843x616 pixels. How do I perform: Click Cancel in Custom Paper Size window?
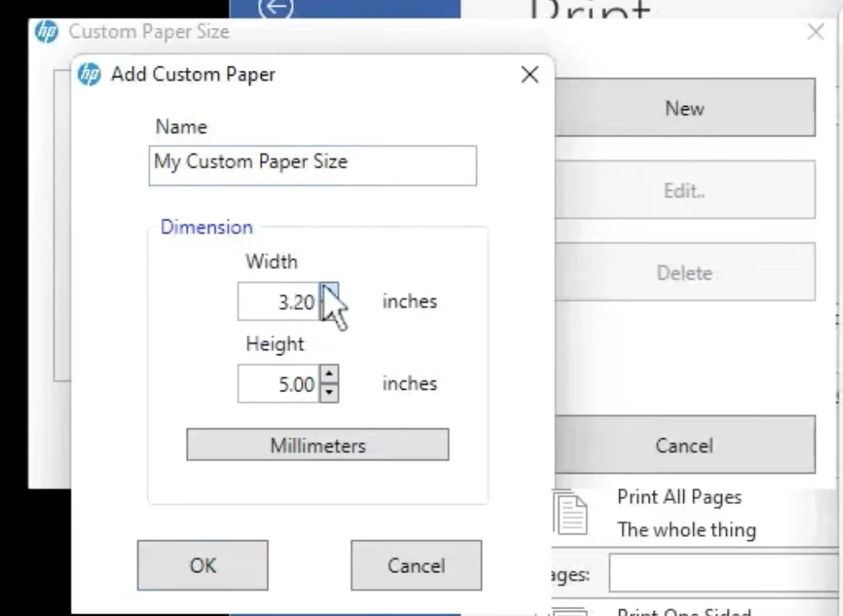coord(684,445)
